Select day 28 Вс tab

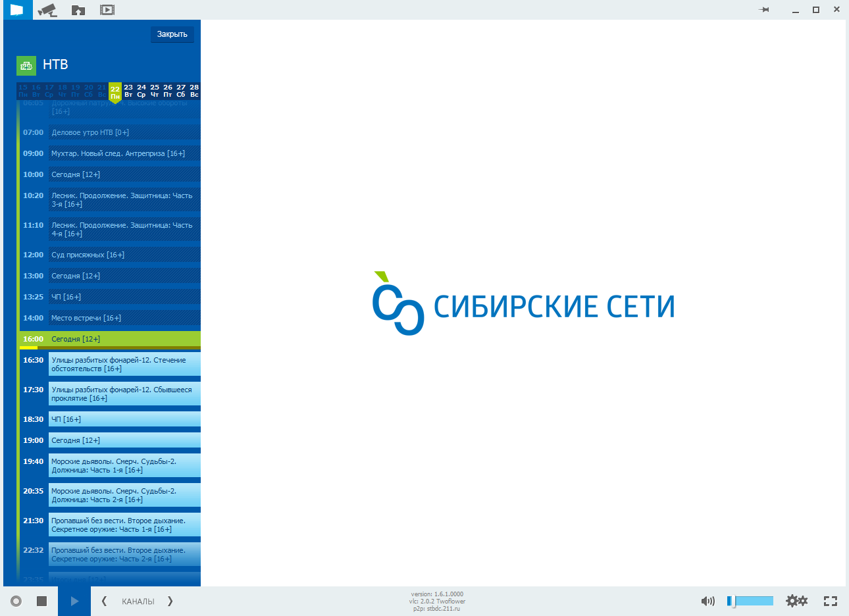(x=194, y=91)
